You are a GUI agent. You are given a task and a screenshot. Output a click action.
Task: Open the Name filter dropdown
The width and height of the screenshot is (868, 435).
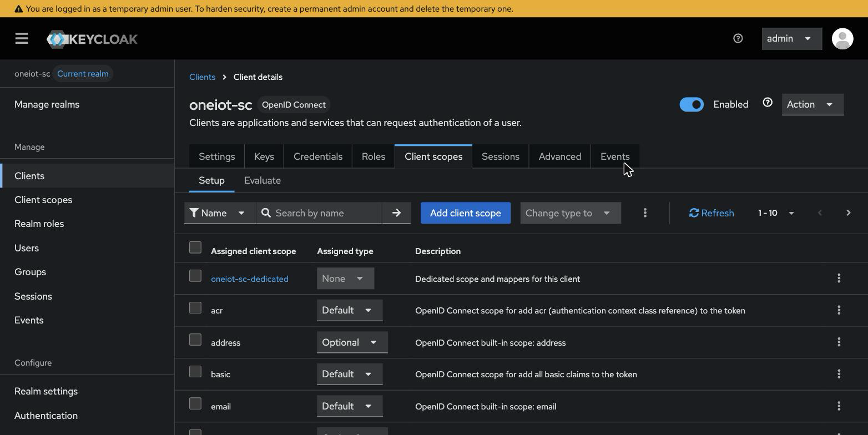(220, 213)
